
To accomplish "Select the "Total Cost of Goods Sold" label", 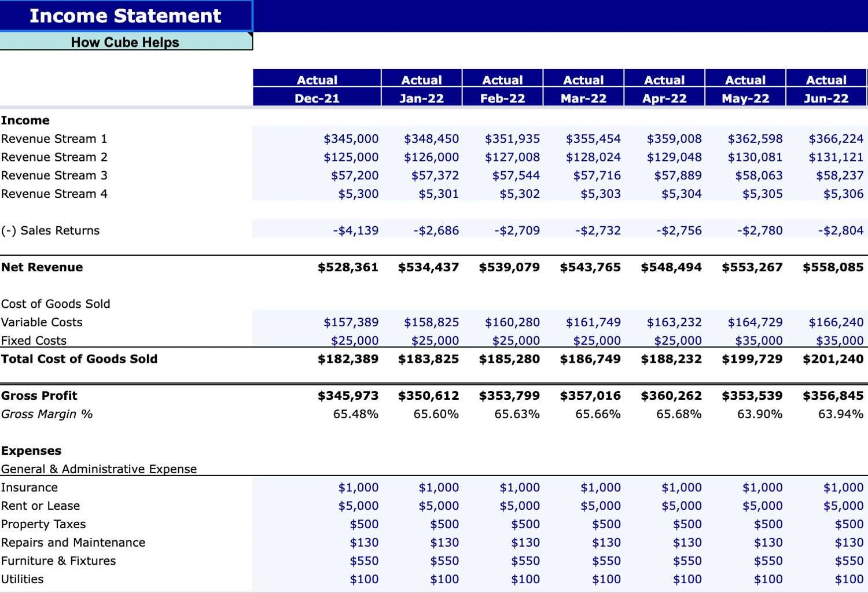I will point(79,359).
